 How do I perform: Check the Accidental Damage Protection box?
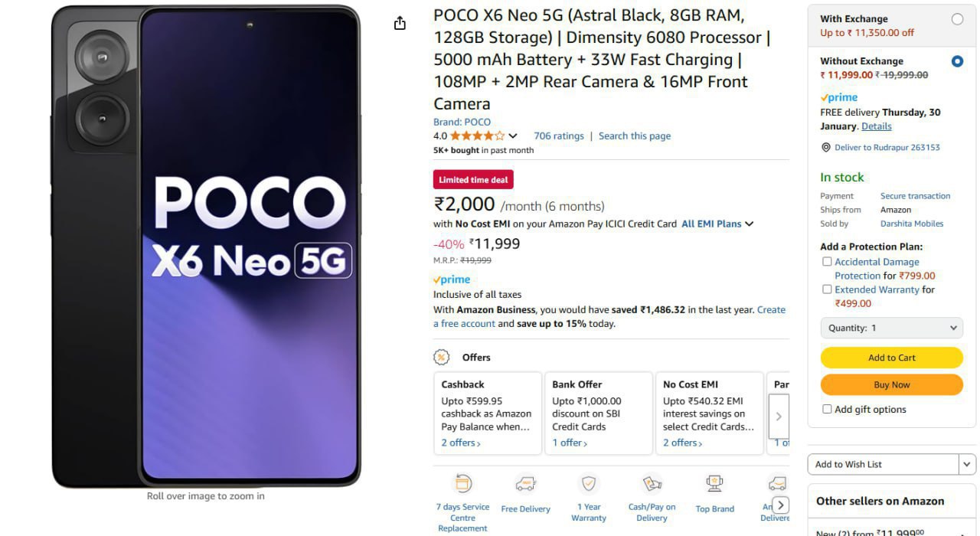(827, 262)
